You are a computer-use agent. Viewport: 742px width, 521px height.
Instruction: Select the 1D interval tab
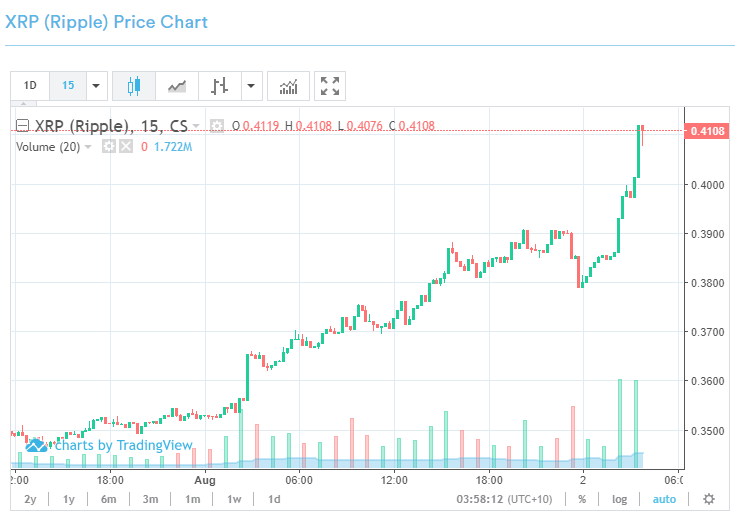30,86
